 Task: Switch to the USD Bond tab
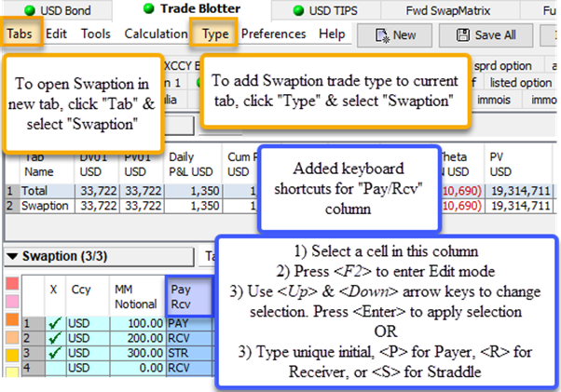(x=57, y=11)
